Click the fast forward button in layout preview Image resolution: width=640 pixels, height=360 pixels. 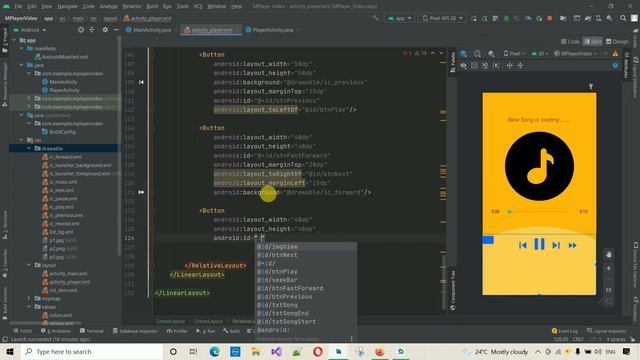573,245
